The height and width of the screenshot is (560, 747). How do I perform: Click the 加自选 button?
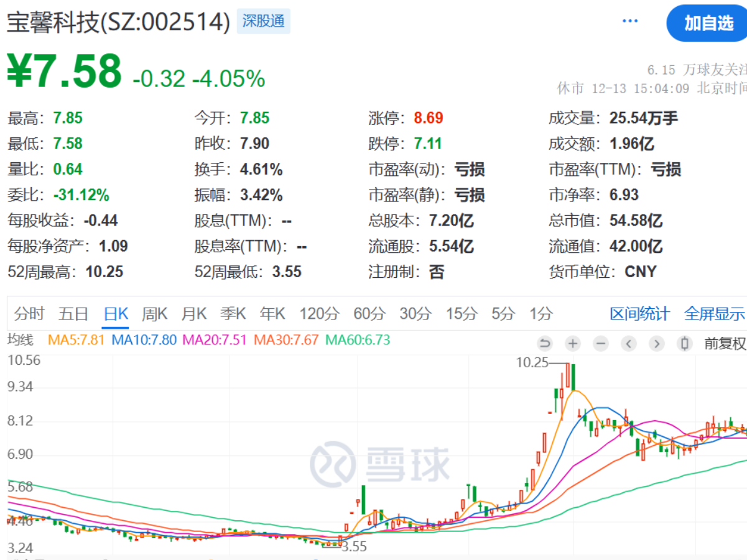pos(708,24)
